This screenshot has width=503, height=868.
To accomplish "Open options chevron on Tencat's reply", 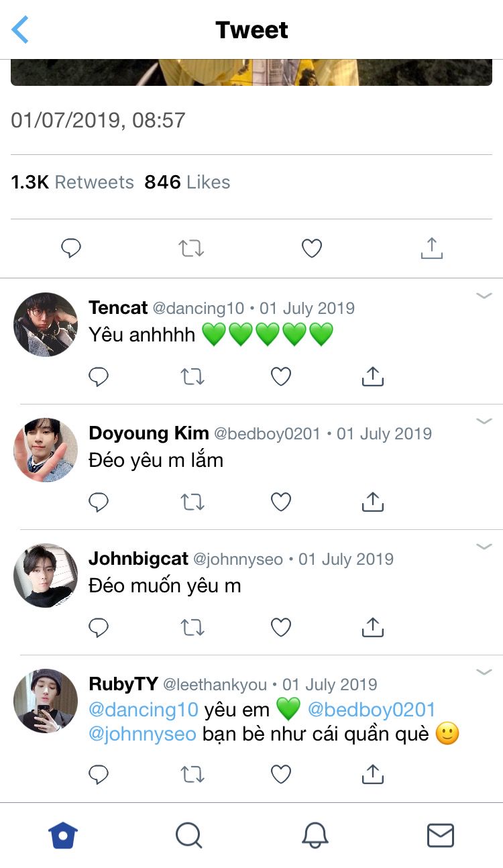I will (x=484, y=296).
